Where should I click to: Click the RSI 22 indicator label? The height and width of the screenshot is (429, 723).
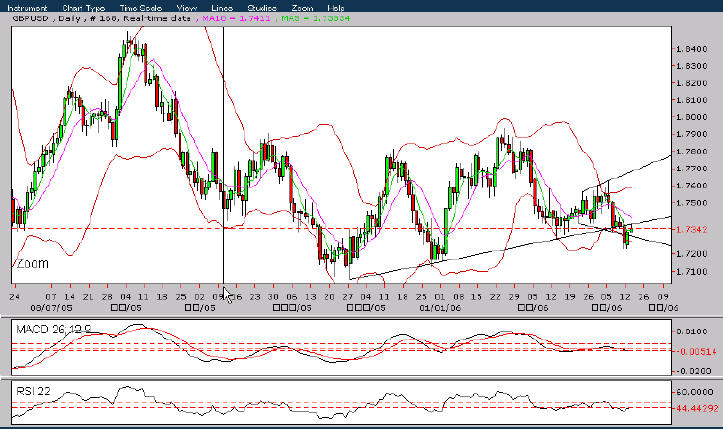(33, 391)
